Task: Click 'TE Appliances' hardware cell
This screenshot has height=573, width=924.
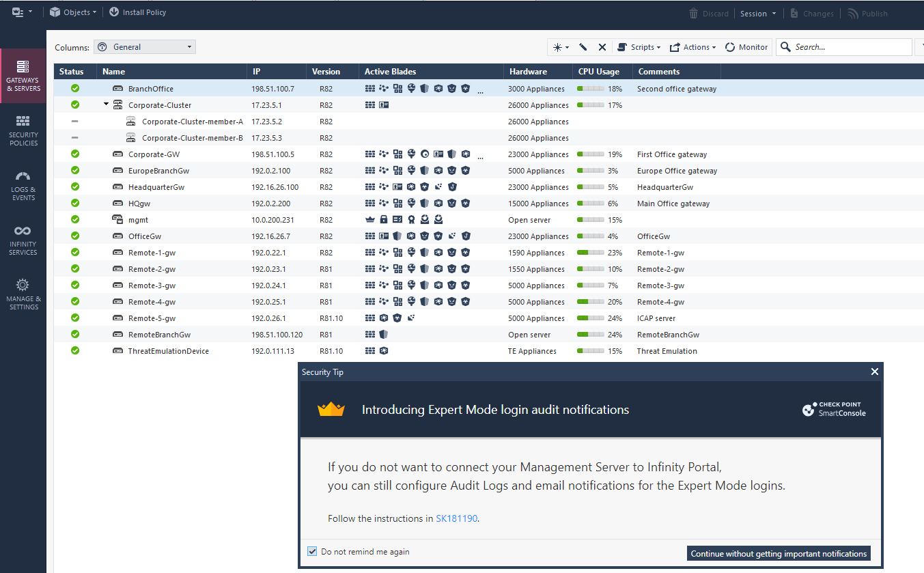Action: (x=532, y=351)
